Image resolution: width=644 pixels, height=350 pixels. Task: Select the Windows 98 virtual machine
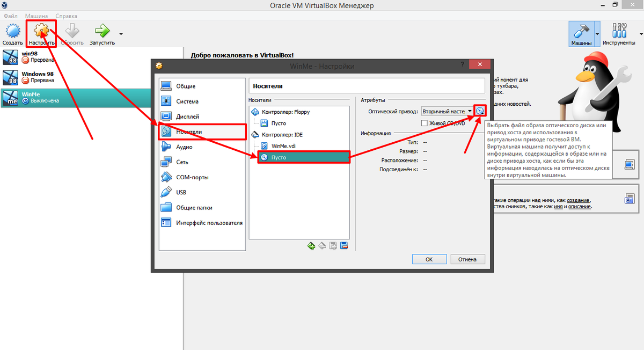click(x=91, y=78)
